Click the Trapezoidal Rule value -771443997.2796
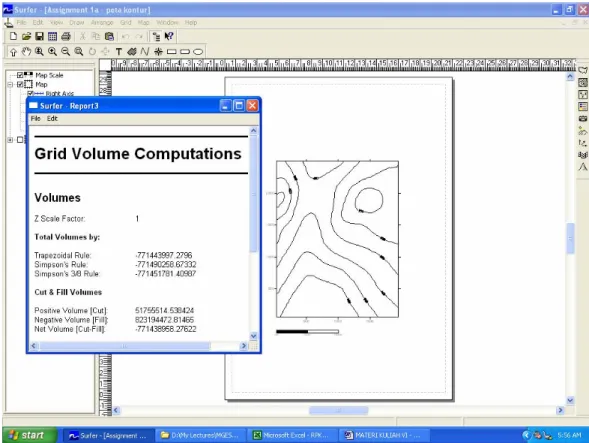The width and height of the screenshot is (589, 443). click(164, 255)
